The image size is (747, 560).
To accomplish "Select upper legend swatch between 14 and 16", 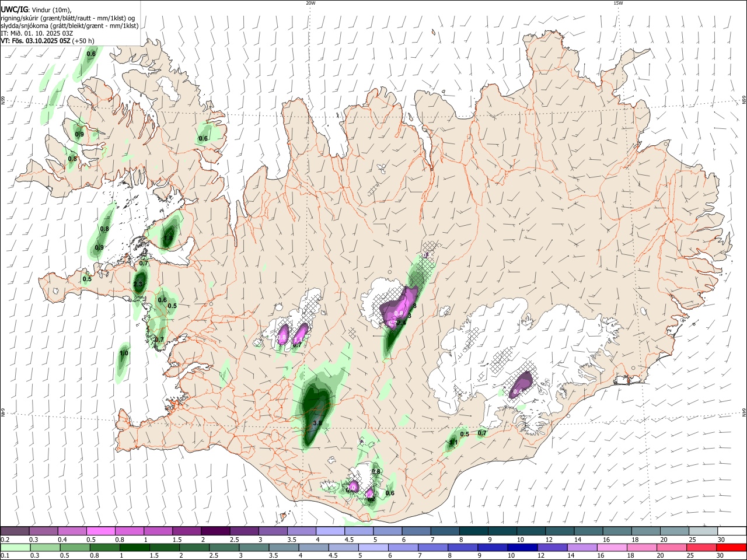I will click(588, 531).
